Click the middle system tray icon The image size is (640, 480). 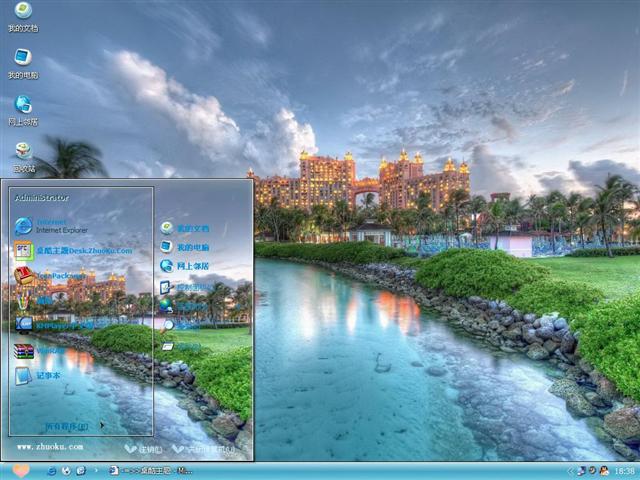pyautogui.click(x=593, y=471)
